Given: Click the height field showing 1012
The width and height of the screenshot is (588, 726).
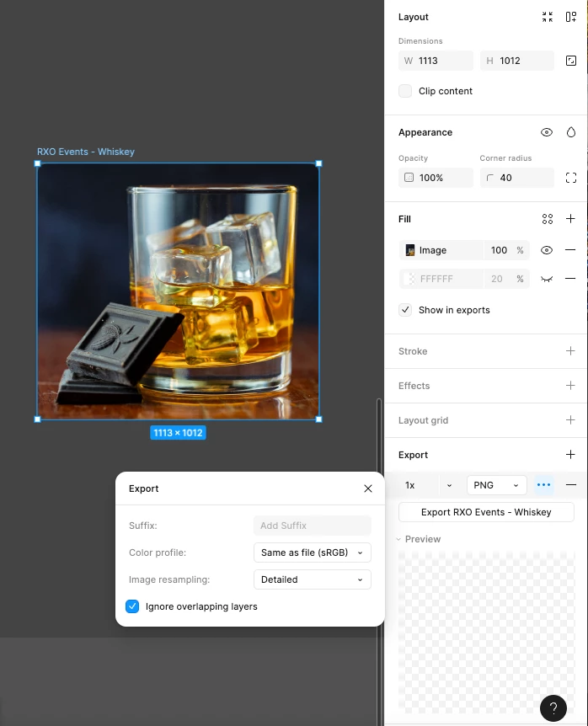Looking at the screenshot, I should click(517, 61).
